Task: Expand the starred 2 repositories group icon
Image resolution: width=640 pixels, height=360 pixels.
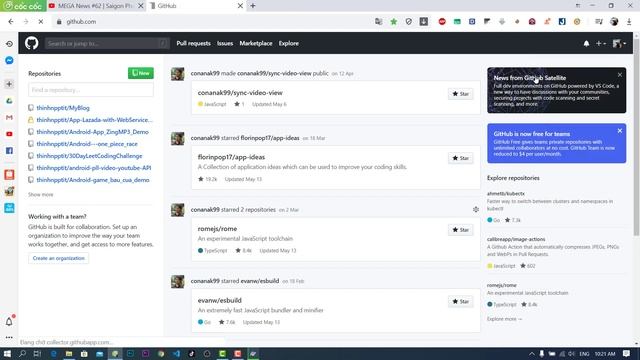Action: pos(476,209)
